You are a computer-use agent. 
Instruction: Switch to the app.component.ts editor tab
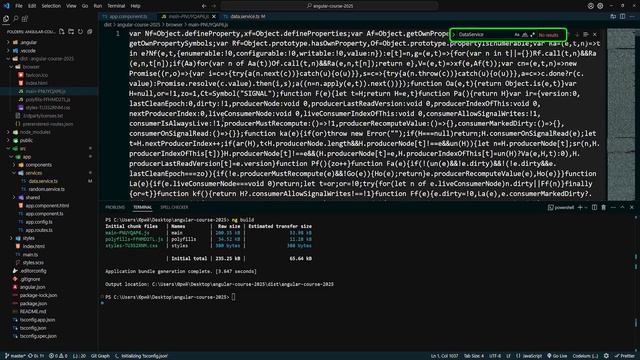pyautogui.click(x=129, y=17)
